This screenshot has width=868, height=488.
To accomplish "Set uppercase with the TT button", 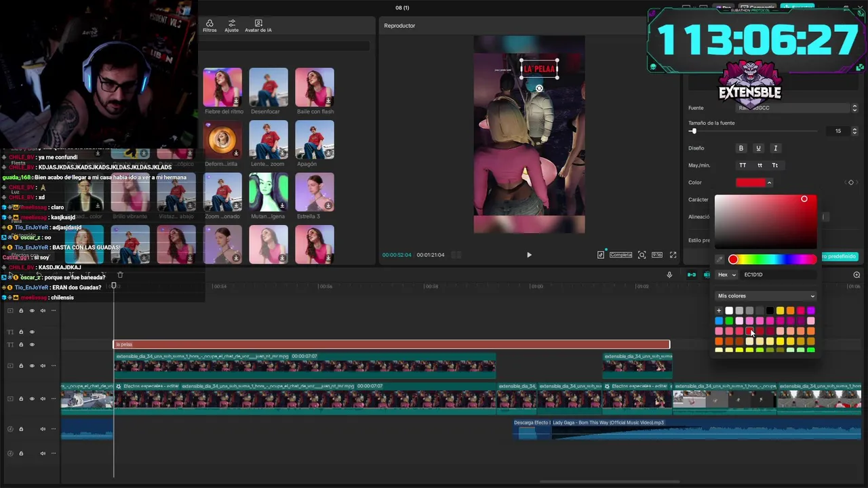I will click(743, 165).
